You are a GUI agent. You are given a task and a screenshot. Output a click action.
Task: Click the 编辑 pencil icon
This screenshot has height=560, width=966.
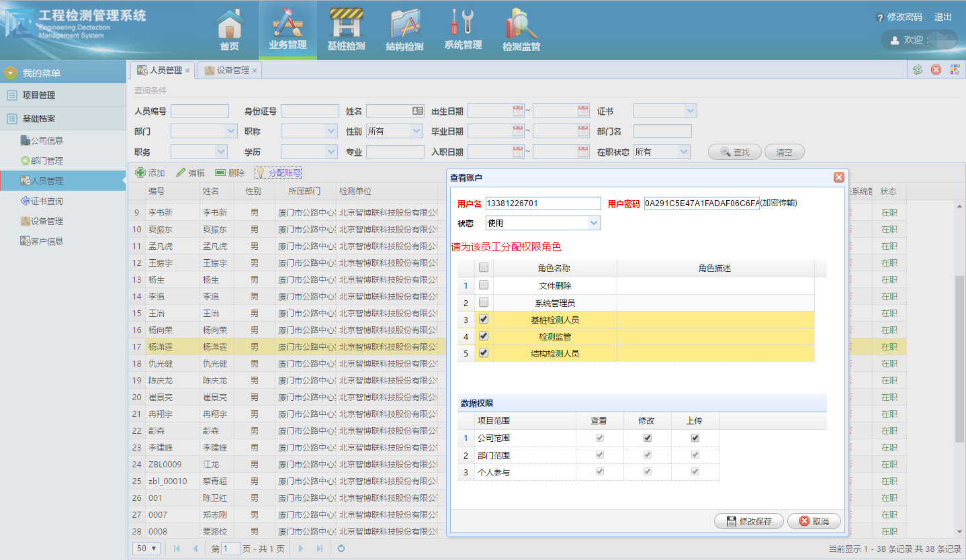181,173
